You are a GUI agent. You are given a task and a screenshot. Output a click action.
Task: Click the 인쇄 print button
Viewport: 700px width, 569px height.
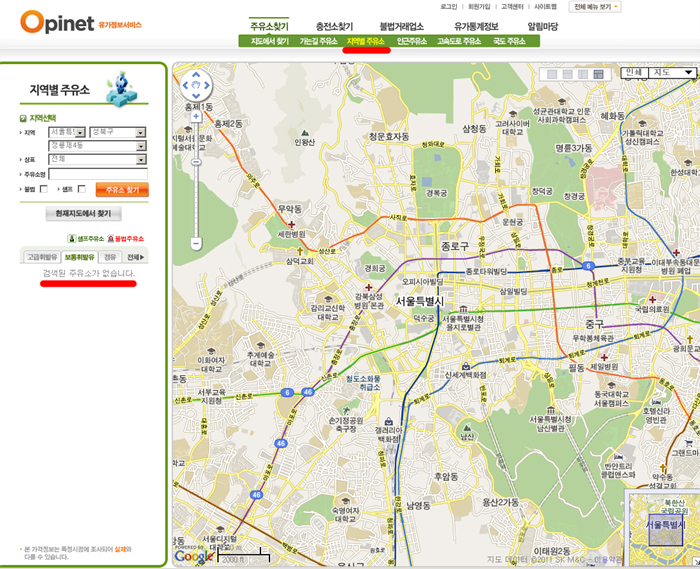tap(634, 72)
